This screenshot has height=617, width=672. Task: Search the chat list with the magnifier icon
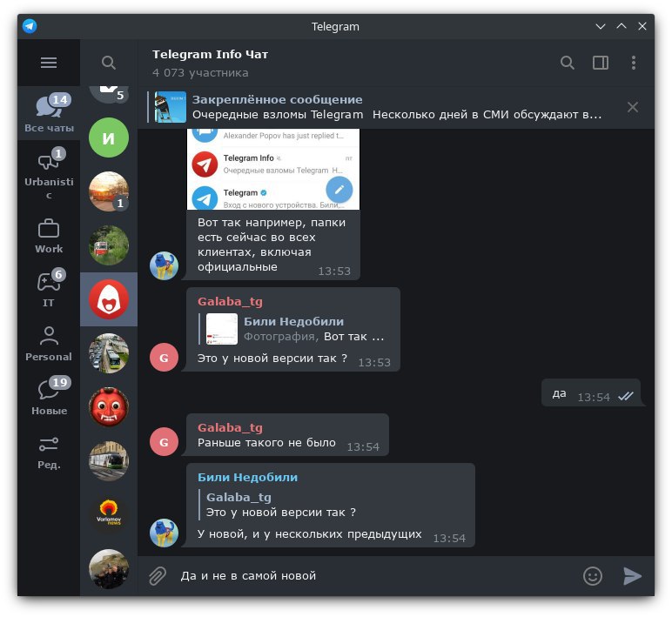tap(109, 63)
